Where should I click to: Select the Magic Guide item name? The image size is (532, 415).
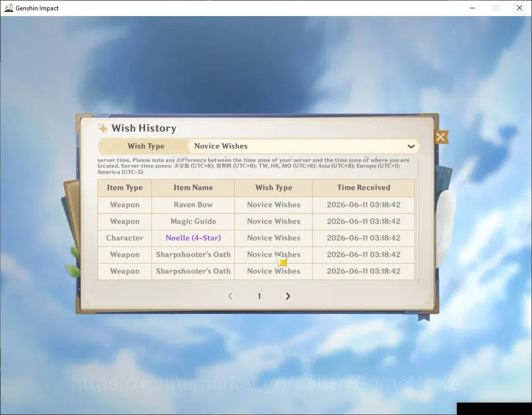click(193, 222)
